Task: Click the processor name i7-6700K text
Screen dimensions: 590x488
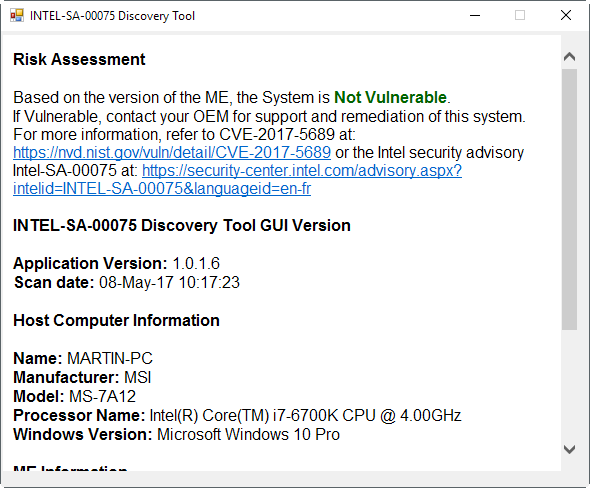Action: click(305, 416)
